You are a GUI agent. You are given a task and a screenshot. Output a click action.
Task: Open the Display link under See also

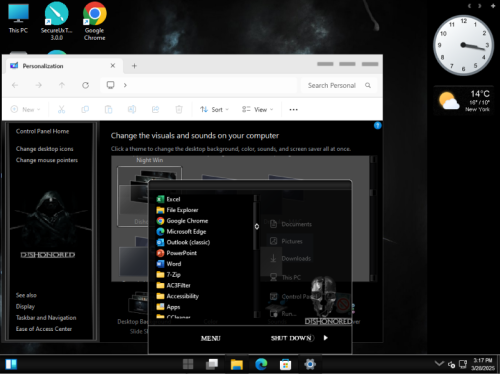(x=25, y=306)
